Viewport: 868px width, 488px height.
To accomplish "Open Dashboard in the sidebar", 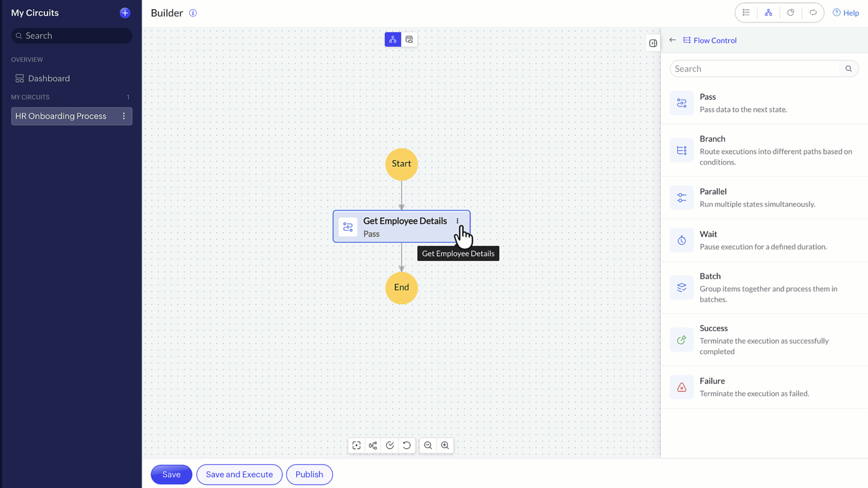I will click(49, 79).
